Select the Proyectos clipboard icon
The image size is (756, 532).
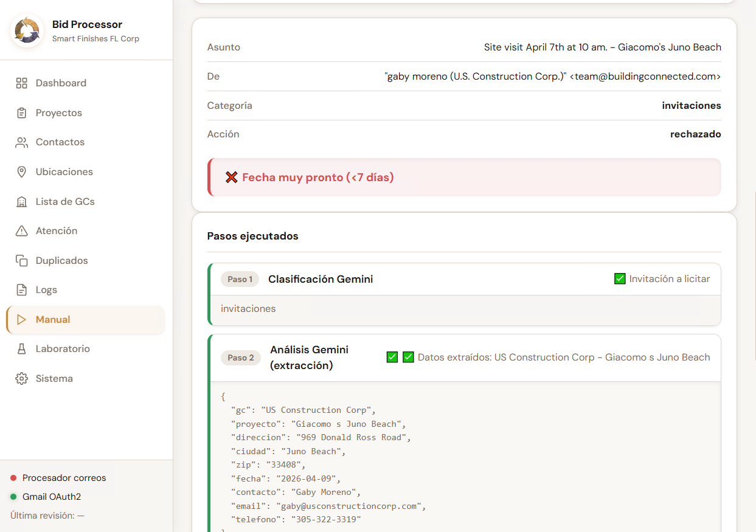coord(21,112)
